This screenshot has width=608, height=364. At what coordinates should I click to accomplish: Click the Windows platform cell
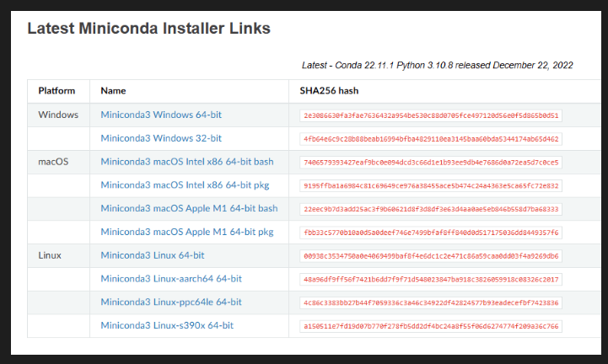[58, 115]
